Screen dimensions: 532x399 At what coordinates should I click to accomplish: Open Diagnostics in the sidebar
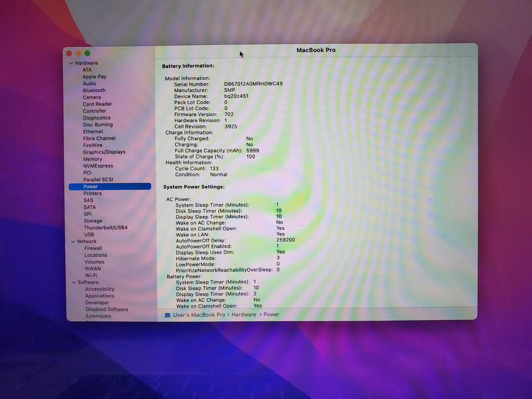tap(97, 118)
